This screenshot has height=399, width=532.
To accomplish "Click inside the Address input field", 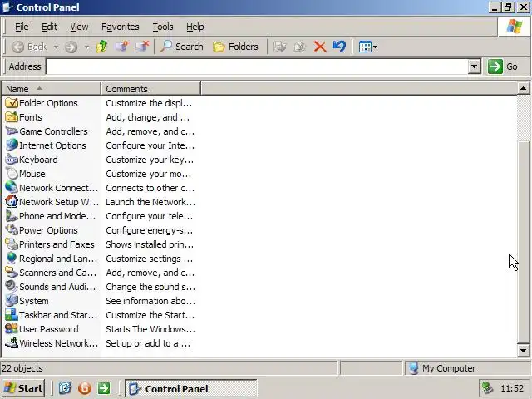I will pyautogui.click(x=257, y=66).
